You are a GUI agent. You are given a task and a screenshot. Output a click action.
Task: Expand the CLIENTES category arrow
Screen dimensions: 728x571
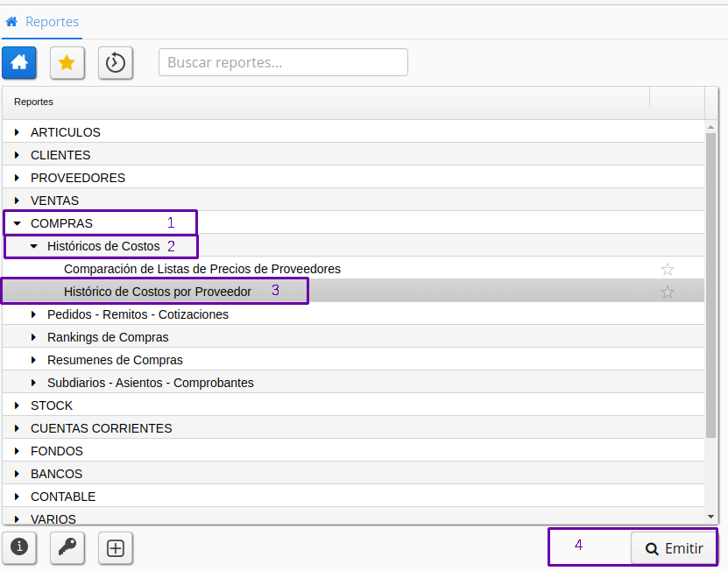tap(17, 155)
